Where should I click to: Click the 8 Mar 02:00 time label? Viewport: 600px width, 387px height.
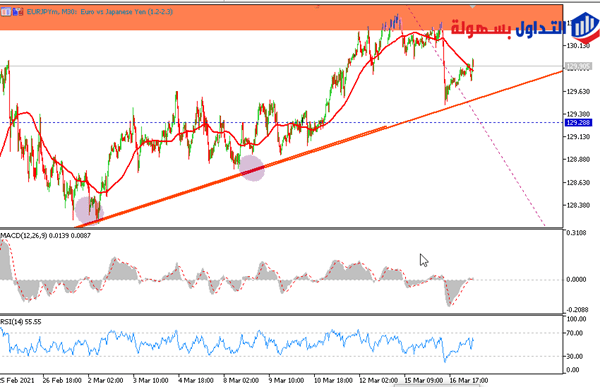(x=241, y=380)
